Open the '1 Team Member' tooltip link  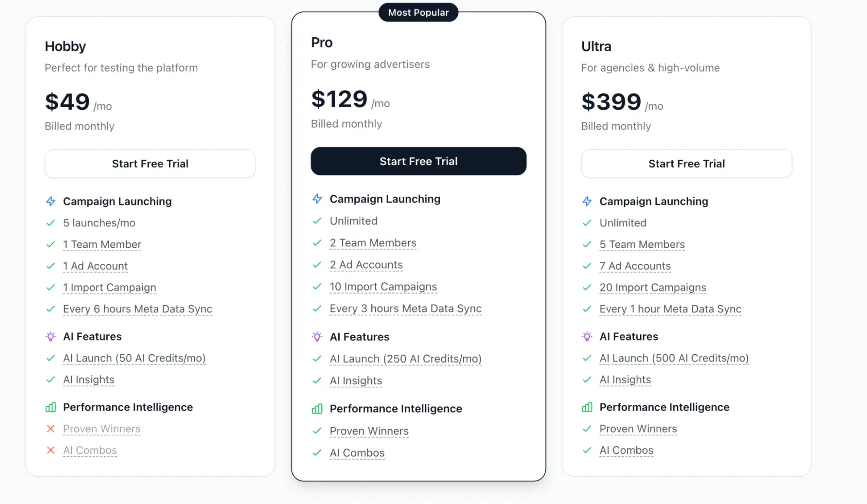click(x=102, y=245)
